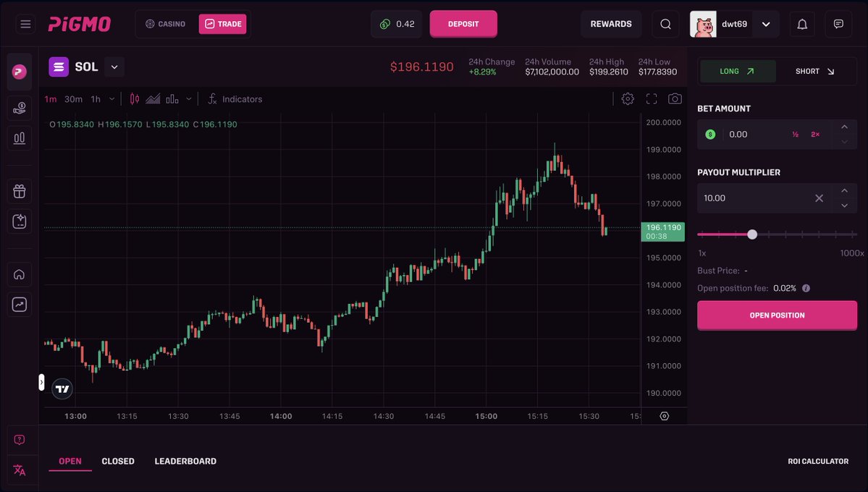
Task: Open the help support sidebar icon
Action: 20,440
